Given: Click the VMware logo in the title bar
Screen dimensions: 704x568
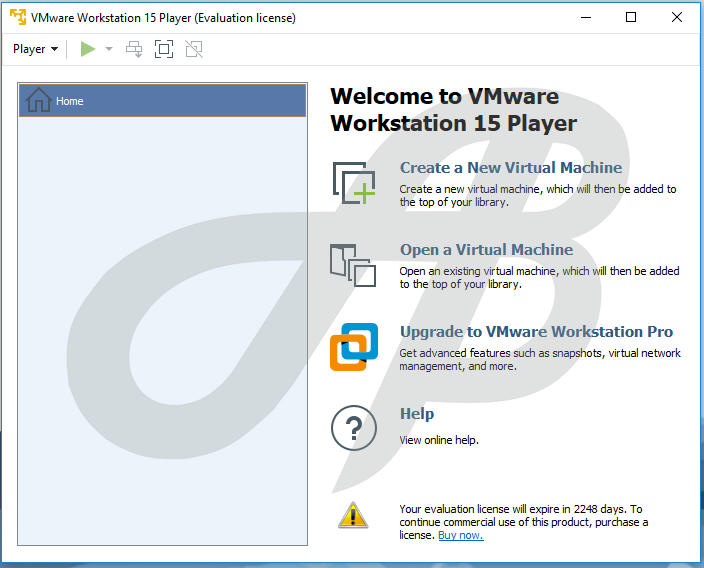Looking at the screenshot, I should pyautogui.click(x=18, y=17).
